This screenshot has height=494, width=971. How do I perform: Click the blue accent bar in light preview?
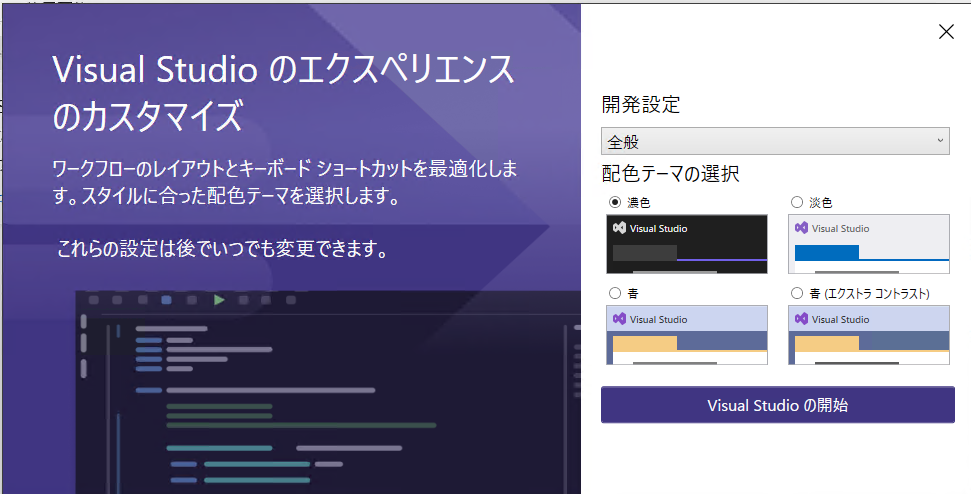[826, 253]
